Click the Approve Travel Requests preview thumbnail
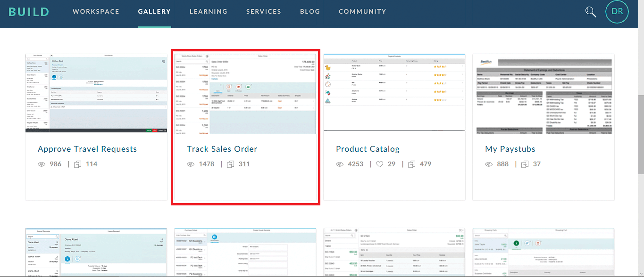 (96, 94)
